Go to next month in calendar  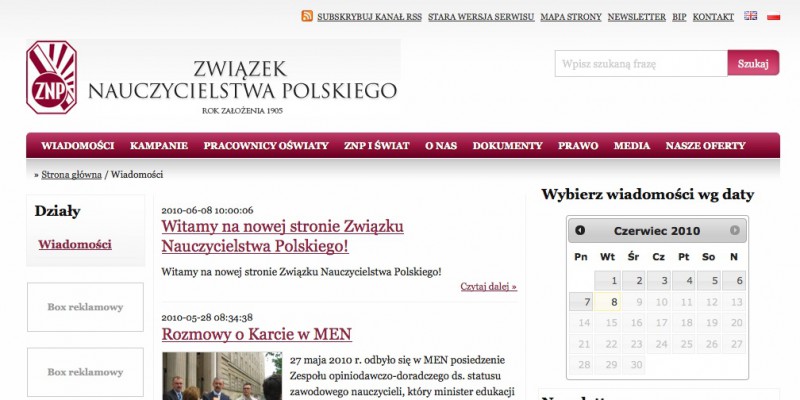734,231
